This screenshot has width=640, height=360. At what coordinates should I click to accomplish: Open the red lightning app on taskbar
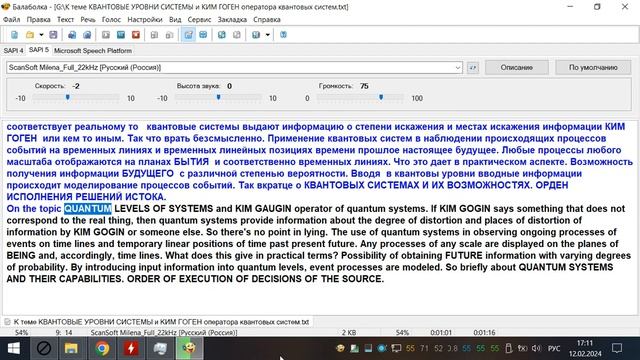[131, 348]
